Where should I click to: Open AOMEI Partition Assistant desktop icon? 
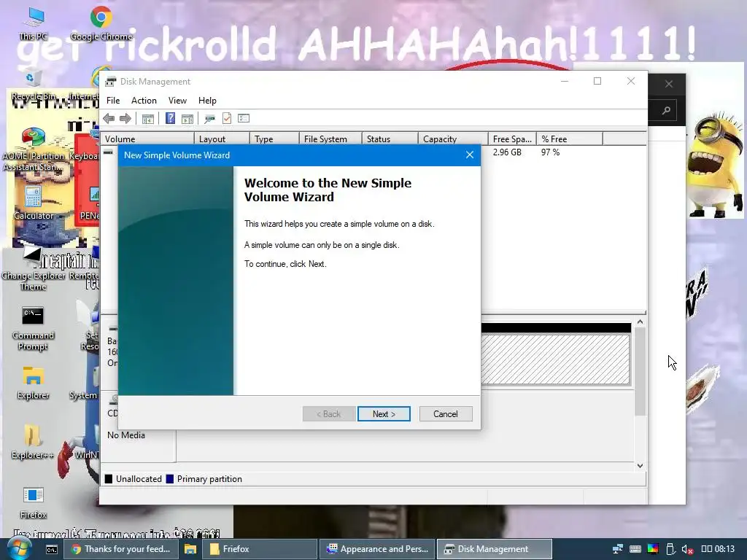pos(33,149)
